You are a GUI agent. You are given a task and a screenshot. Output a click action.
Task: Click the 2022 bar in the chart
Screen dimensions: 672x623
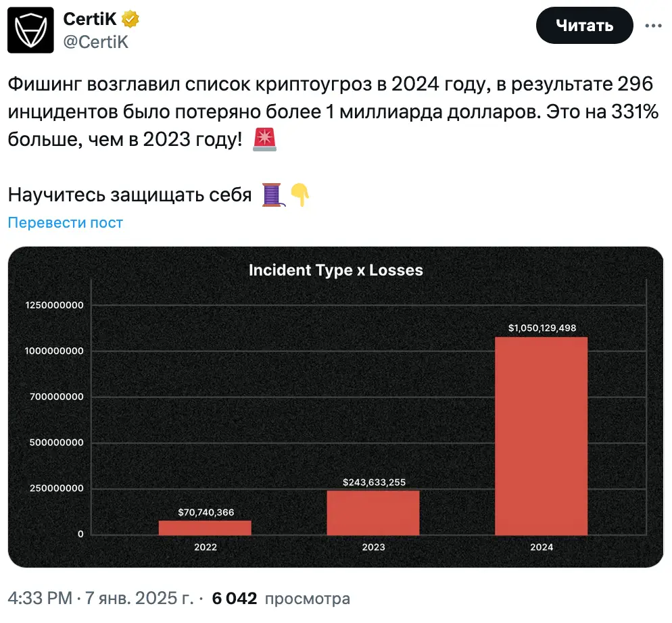pyautogui.click(x=205, y=528)
